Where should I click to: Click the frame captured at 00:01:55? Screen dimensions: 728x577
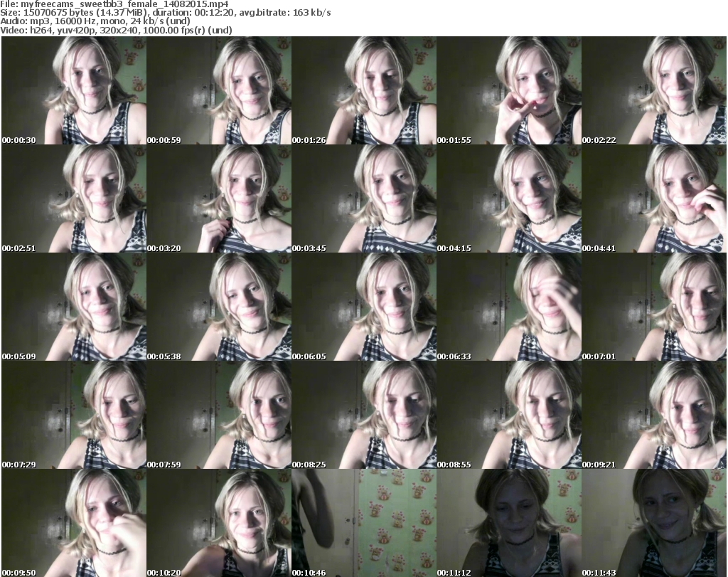[509, 90]
